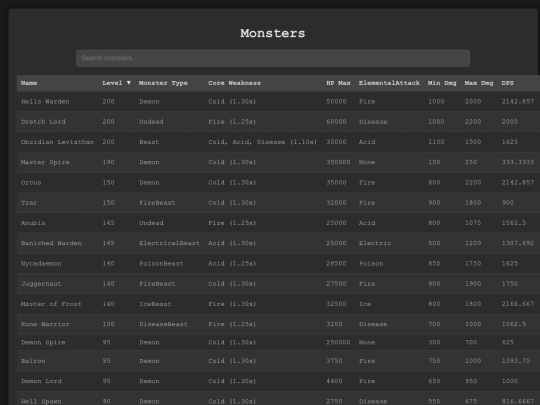Click Tzar's FireBeast type cell
Viewport: 540px width, 405px height.
point(157,203)
